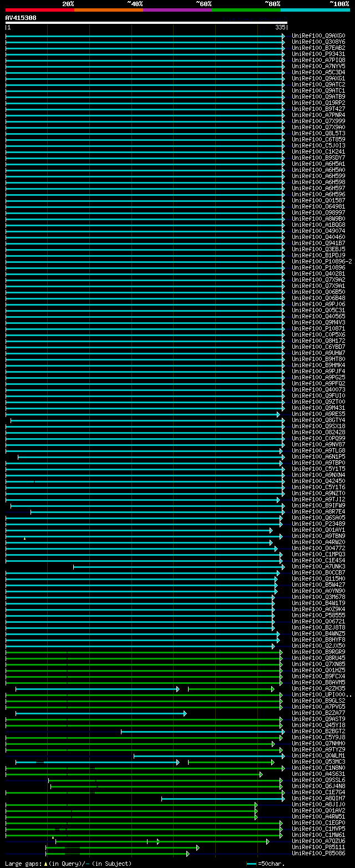
Task: Select hit label UniRef100_A2ZH35
Action: 318,689
